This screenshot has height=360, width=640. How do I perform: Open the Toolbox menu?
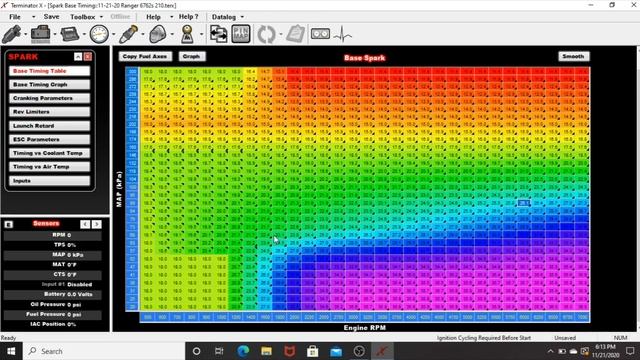pos(82,17)
